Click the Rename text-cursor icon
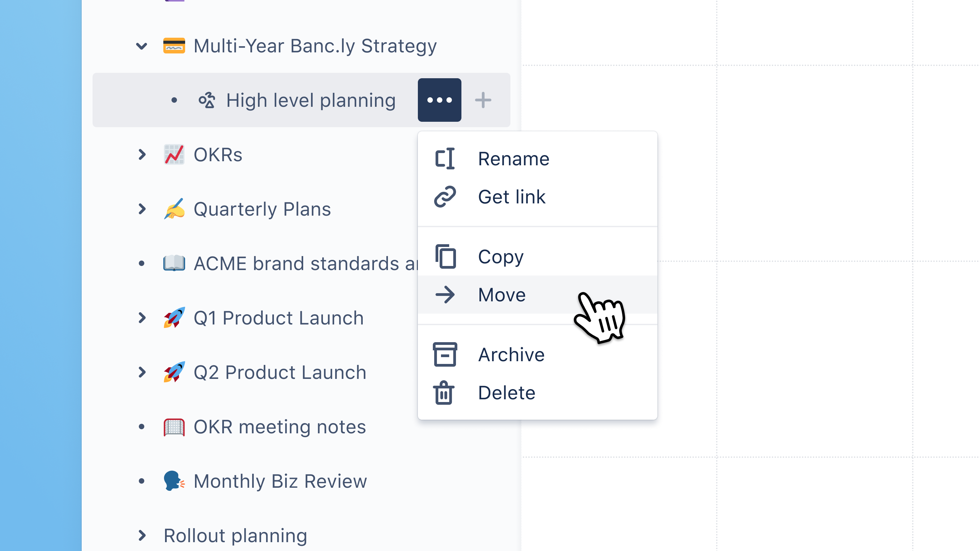The height and width of the screenshot is (551, 980). pos(445,158)
